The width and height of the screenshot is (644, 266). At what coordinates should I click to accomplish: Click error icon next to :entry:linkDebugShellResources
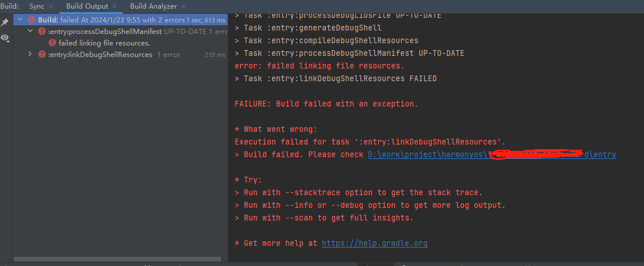click(41, 54)
